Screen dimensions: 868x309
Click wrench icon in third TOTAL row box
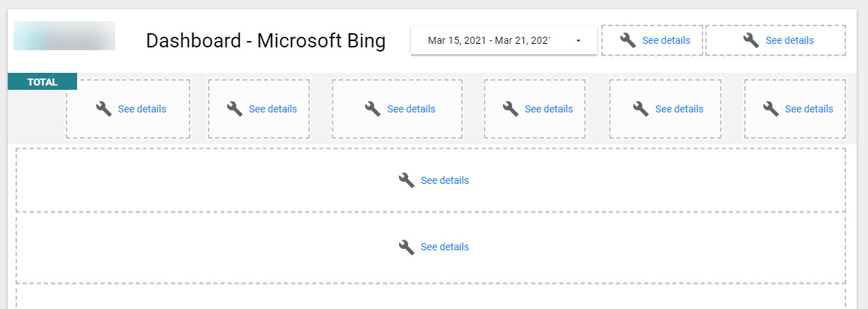pyautogui.click(x=373, y=109)
